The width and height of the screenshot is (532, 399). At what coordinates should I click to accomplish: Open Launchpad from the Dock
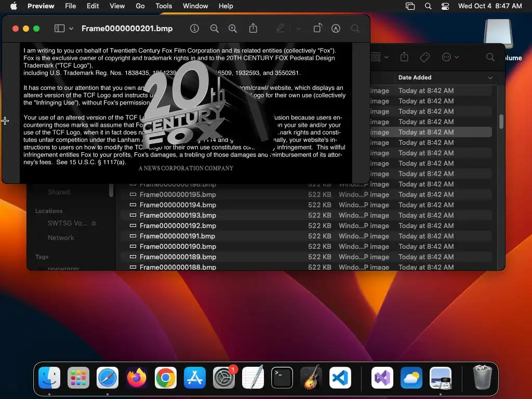pyautogui.click(x=78, y=378)
